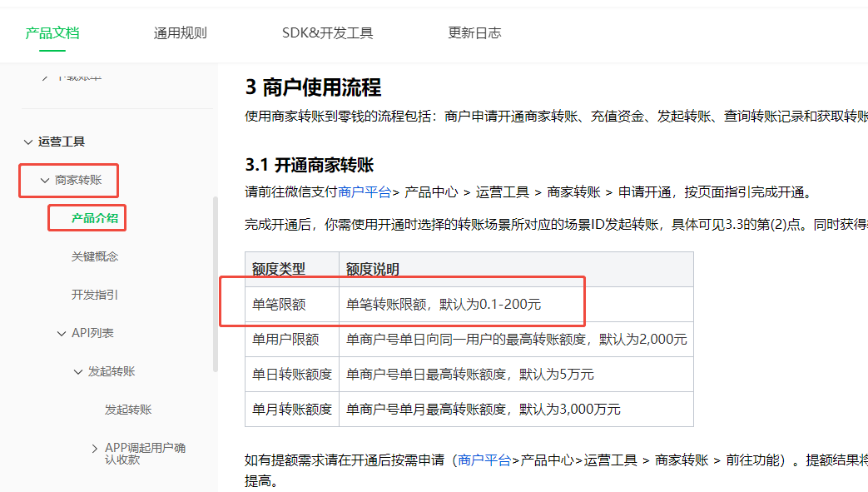Click the 单笔限额 table cell
Image resolution: width=868 pixels, height=492 pixels.
pyautogui.click(x=279, y=305)
